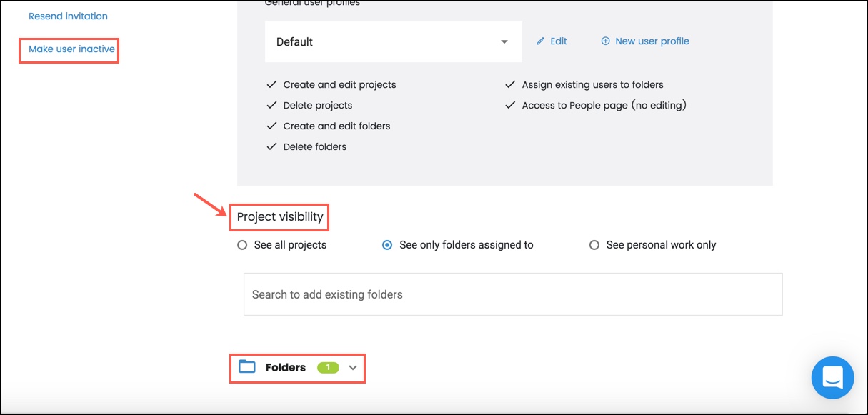Viewport: 868px width, 415px height.
Task: Open the Default user profile dropdown
Action: (x=394, y=41)
